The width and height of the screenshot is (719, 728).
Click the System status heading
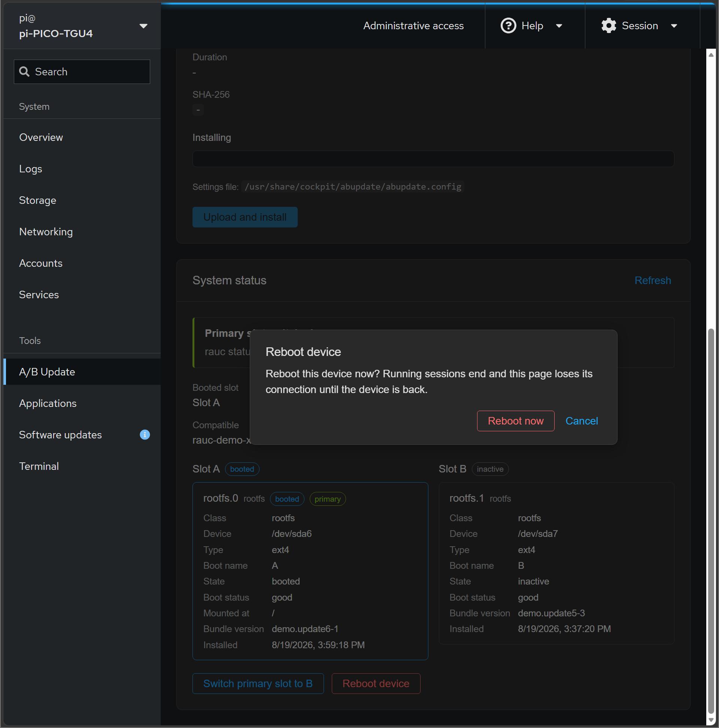click(x=229, y=280)
